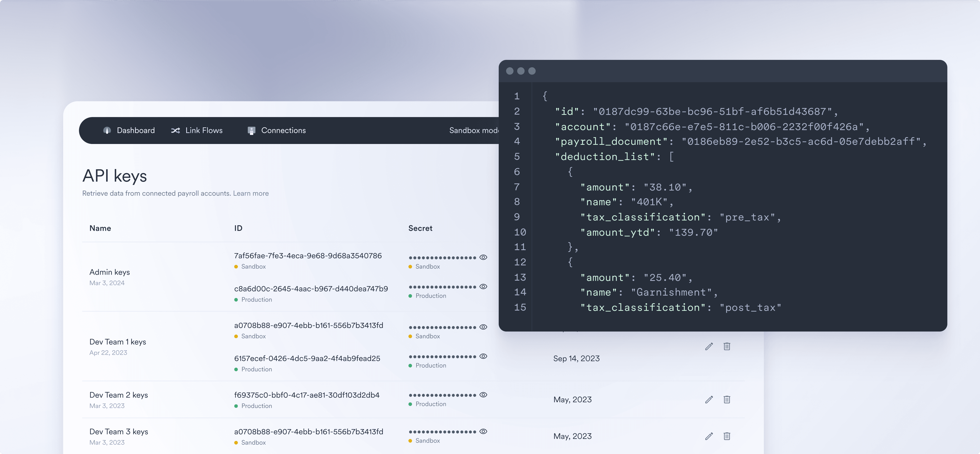Image resolution: width=980 pixels, height=454 pixels.
Task: Click the payroll_document line in code window
Action: point(741,142)
